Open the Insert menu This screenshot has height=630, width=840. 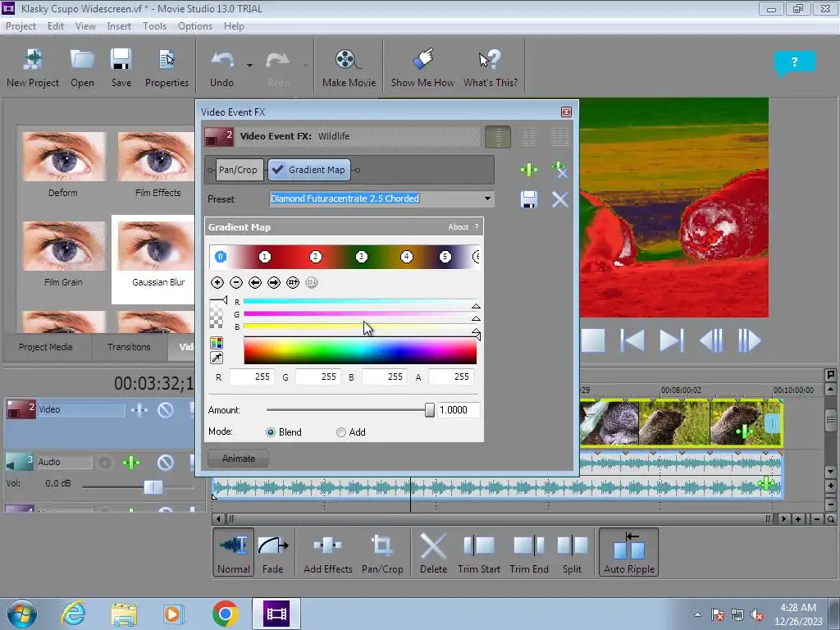[119, 26]
